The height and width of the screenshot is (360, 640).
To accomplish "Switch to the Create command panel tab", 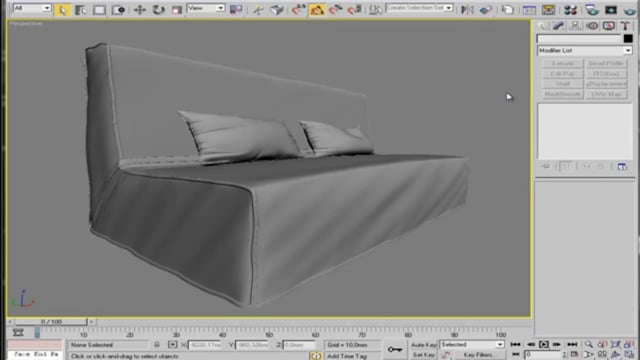I will [542, 26].
